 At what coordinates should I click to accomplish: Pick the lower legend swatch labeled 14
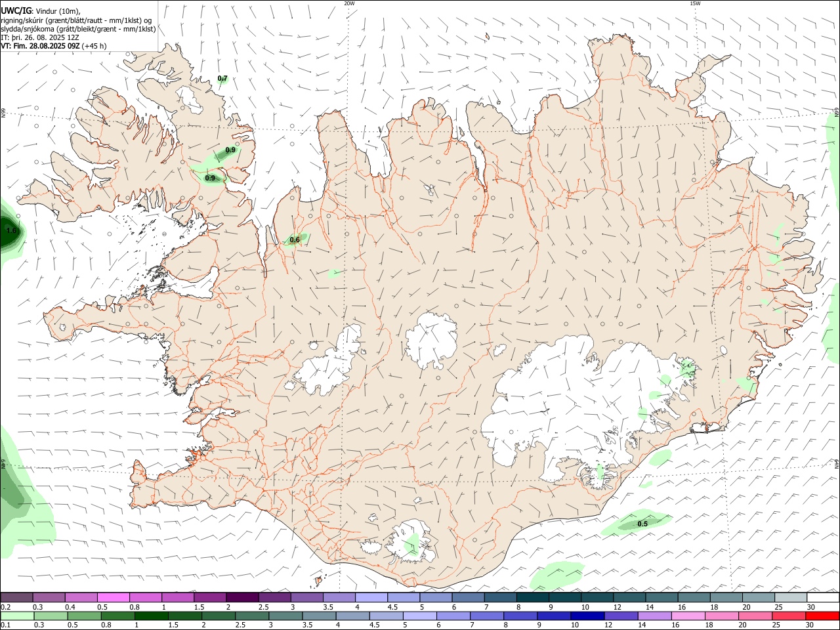tap(655, 616)
